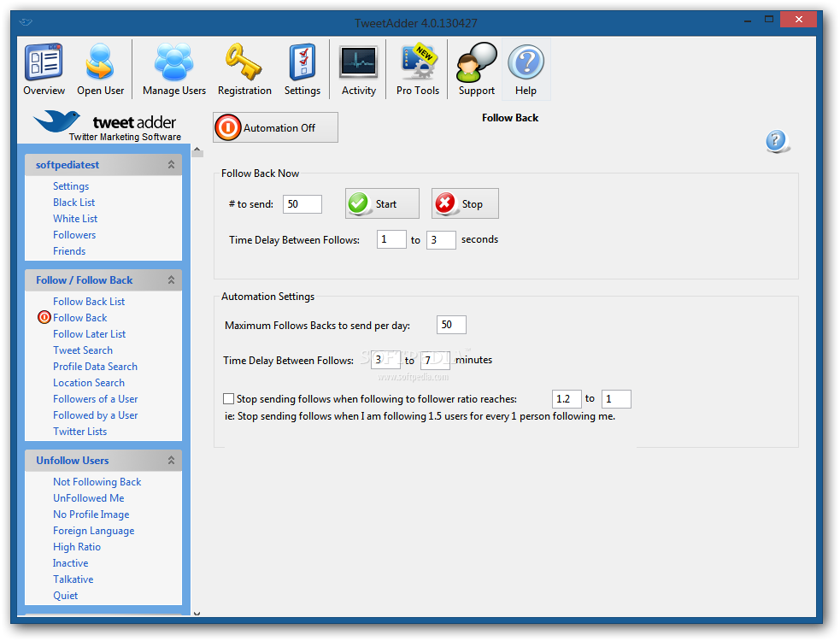Open the Friends link
840x641 pixels.
click(69, 250)
